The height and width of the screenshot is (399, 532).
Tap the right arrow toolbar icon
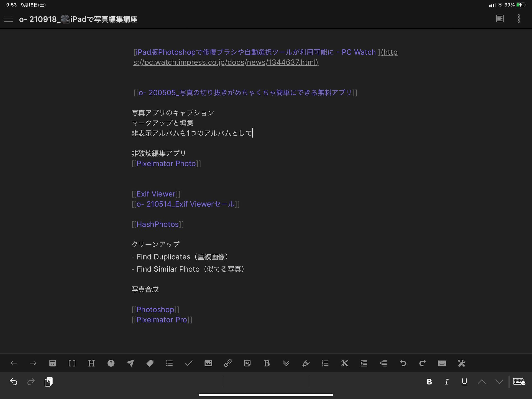click(33, 363)
